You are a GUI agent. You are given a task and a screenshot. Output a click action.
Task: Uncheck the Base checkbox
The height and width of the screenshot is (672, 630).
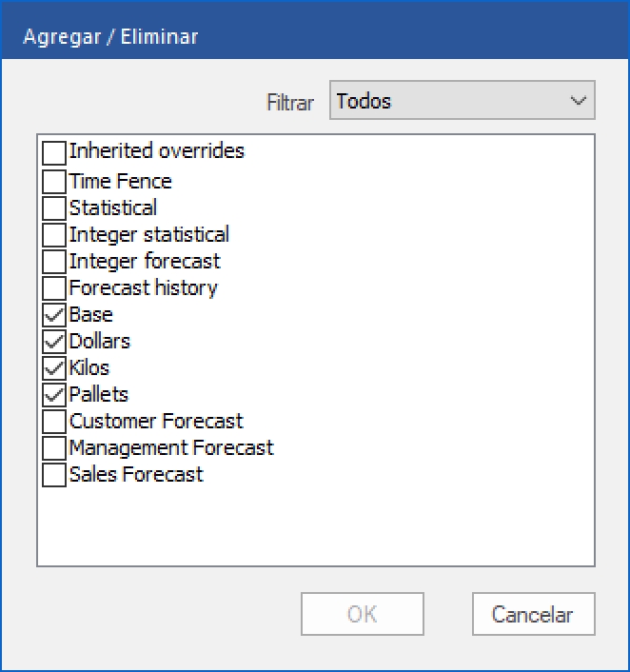pos(54,315)
